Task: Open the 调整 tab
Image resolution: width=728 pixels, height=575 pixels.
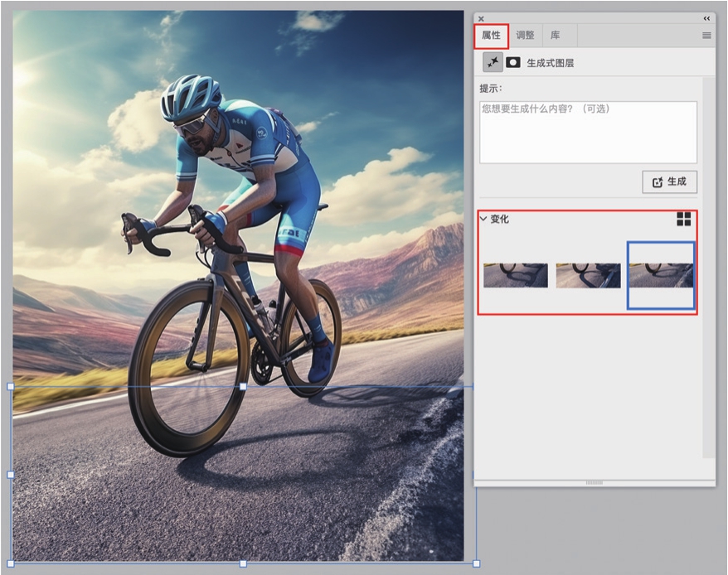Action: point(525,36)
